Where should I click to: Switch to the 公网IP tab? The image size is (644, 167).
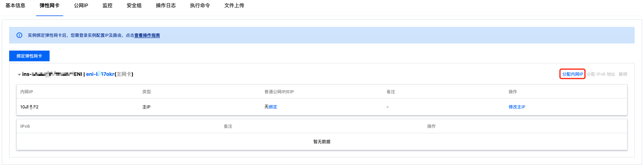point(81,5)
